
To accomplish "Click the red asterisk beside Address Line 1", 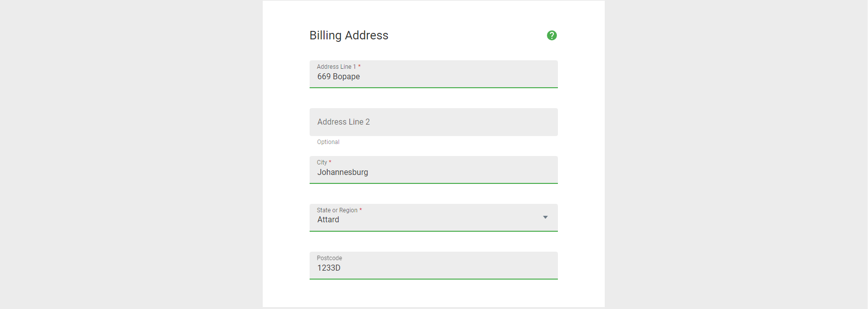I will (x=359, y=66).
